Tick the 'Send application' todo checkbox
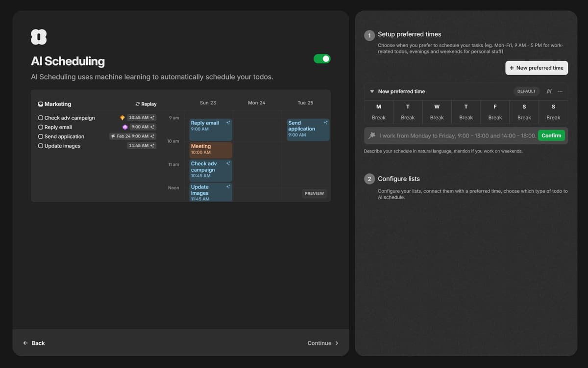The image size is (588, 368). click(x=41, y=136)
